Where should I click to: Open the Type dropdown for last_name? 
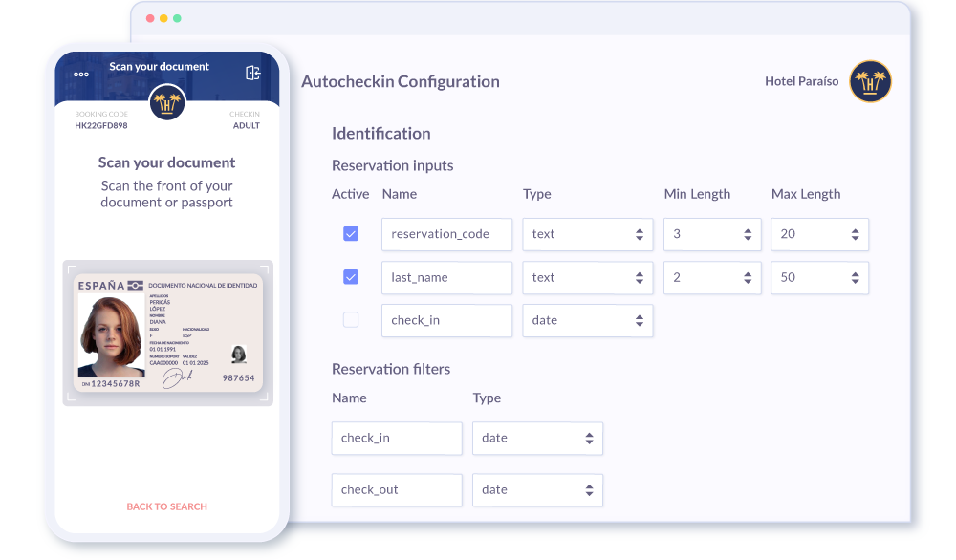pos(588,278)
